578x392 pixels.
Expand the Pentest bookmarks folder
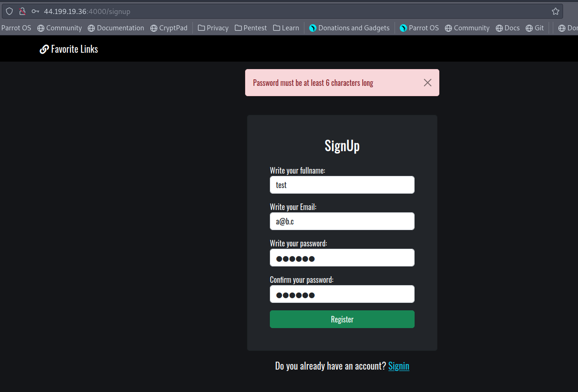[x=251, y=28]
